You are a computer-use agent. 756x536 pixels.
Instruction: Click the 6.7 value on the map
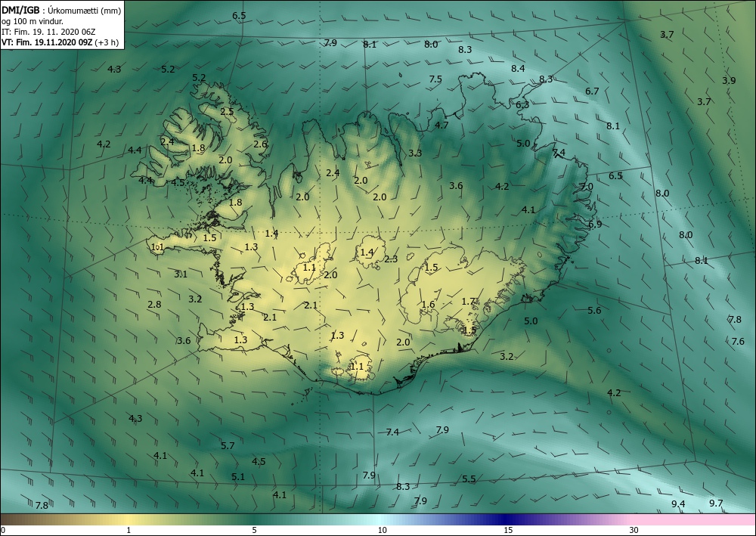(x=592, y=91)
